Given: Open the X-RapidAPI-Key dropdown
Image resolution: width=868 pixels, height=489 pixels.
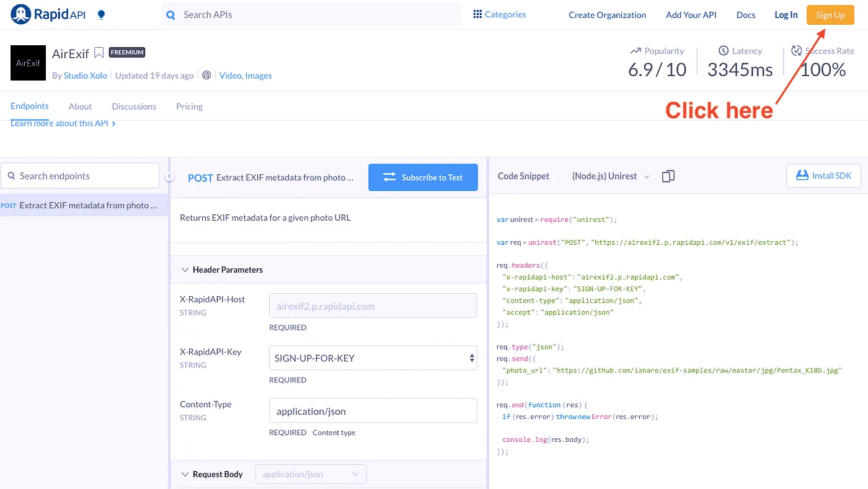Looking at the screenshot, I should (373, 358).
